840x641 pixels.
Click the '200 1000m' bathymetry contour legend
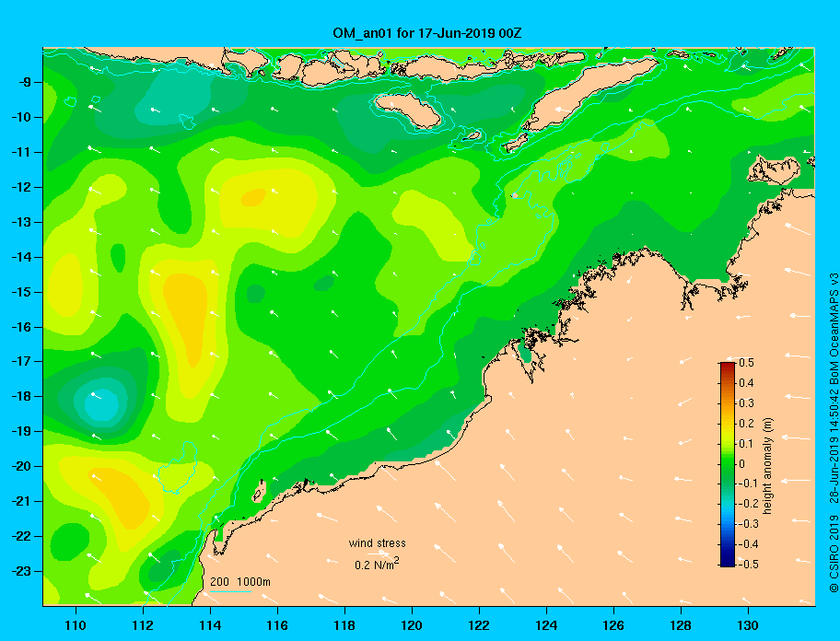240,582
